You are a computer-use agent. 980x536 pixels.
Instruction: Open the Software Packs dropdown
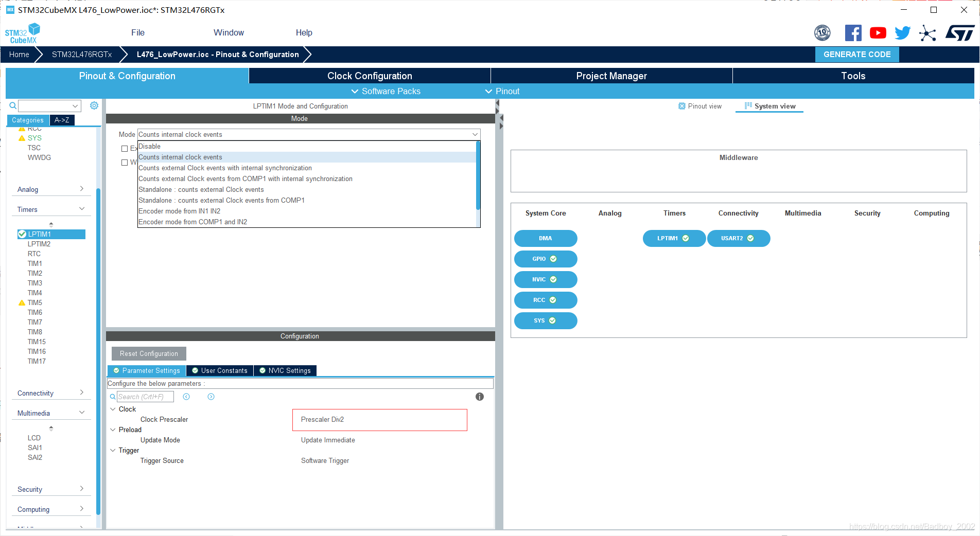(x=386, y=91)
